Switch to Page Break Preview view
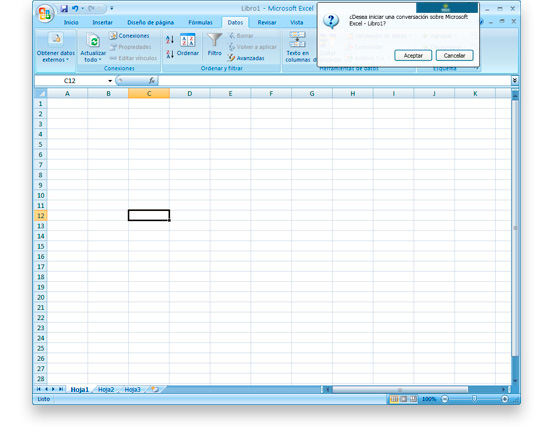 [x=413, y=399]
